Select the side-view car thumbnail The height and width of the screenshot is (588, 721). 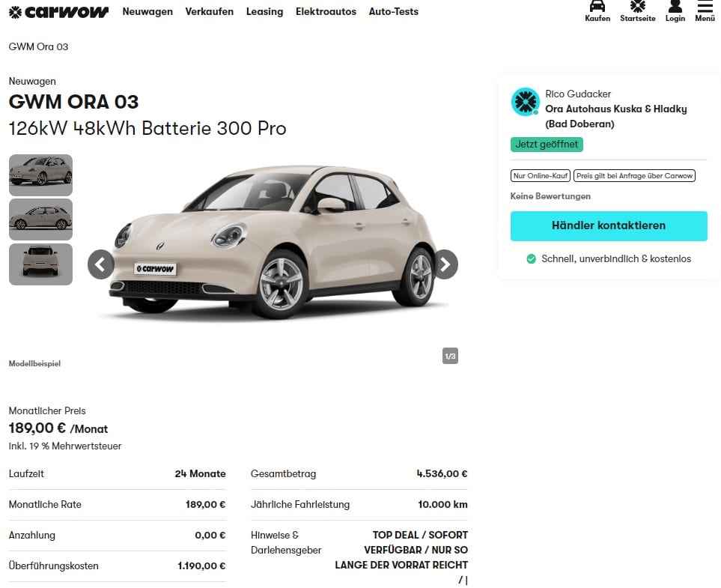click(41, 219)
